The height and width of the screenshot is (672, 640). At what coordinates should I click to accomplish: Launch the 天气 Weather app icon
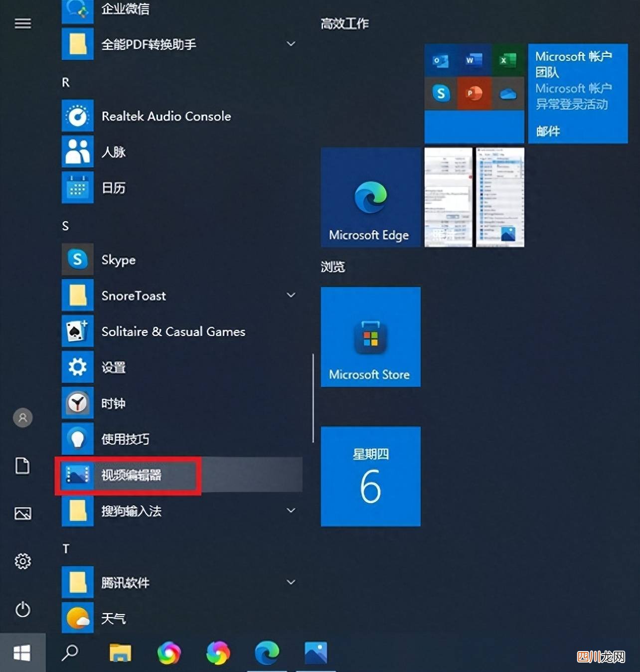pyautogui.click(x=77, y=618)
